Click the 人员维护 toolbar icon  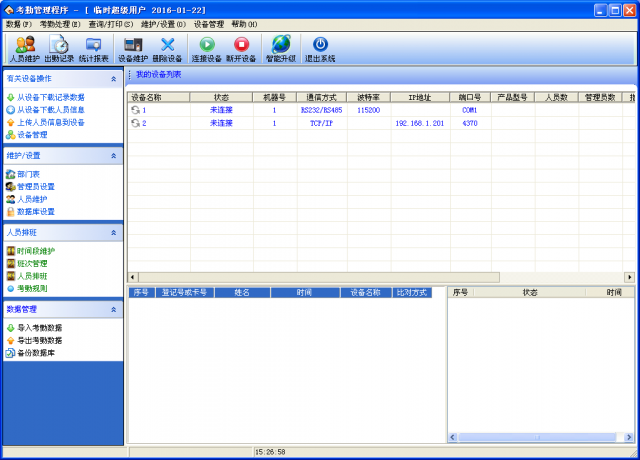click(x=25, y=49)
